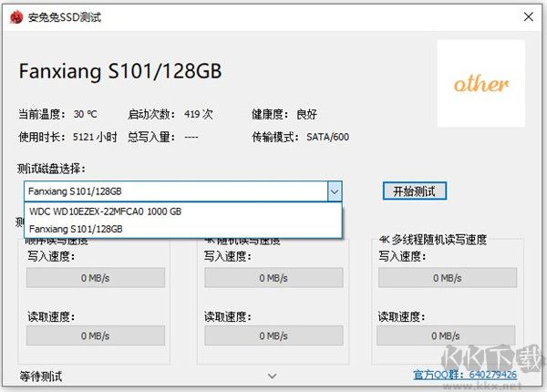
Task: Close the SSD test window
Action: 528,16
